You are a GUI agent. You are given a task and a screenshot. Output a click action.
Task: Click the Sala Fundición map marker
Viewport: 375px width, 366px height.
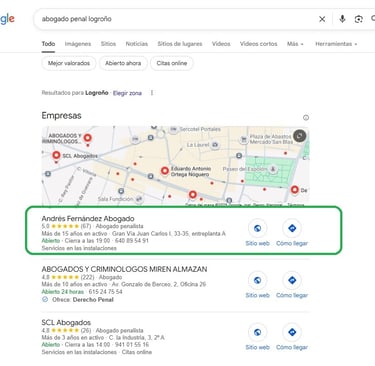coord(139,199)
